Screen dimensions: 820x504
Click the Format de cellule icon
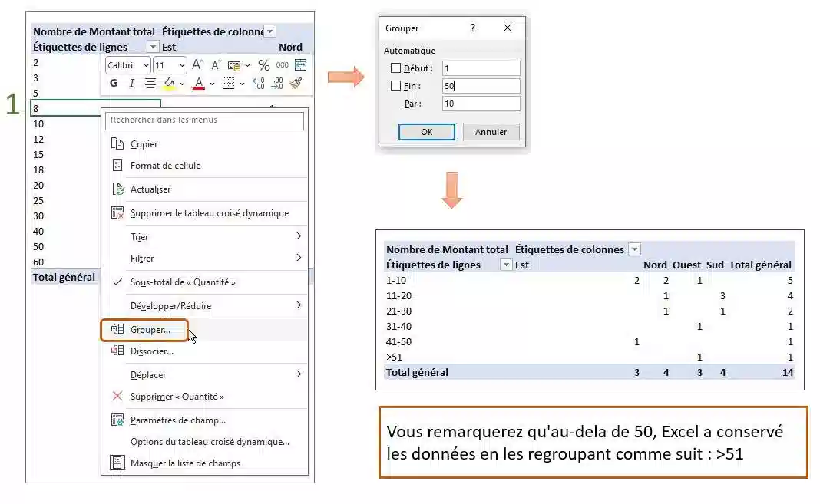(x=117, y=165)
